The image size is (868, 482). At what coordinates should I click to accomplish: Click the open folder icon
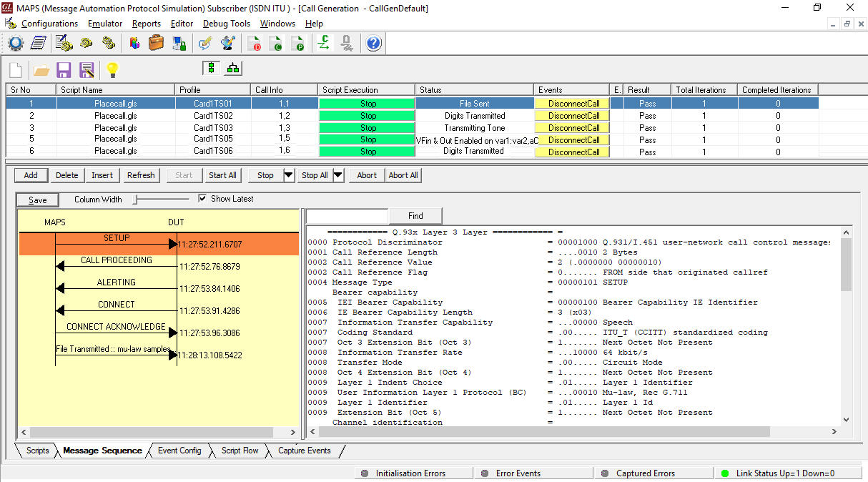pyautogui.click(x=41, y=70)
